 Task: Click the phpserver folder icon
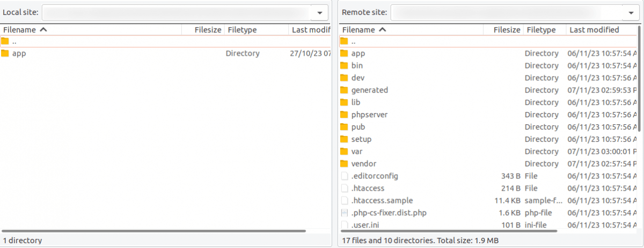coord(344,115)
